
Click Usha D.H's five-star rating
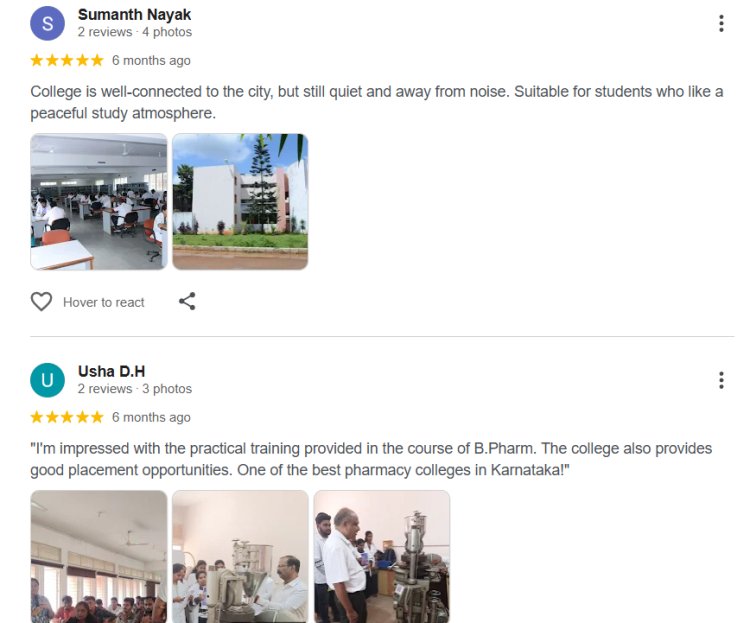67,417
